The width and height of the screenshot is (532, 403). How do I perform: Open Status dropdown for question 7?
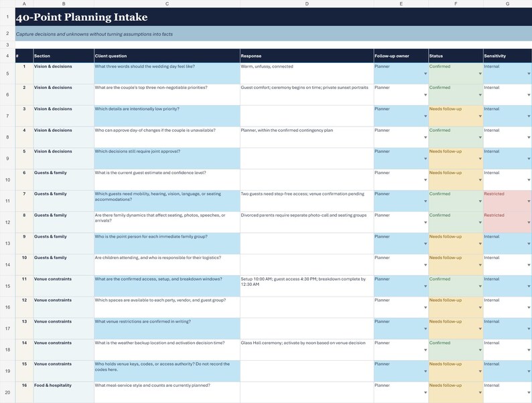[x=480, y=201]
